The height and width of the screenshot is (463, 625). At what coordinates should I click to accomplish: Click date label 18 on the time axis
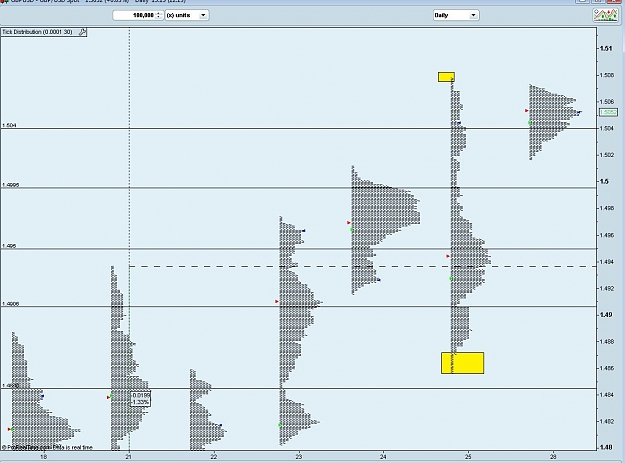(x=43, y=457)
